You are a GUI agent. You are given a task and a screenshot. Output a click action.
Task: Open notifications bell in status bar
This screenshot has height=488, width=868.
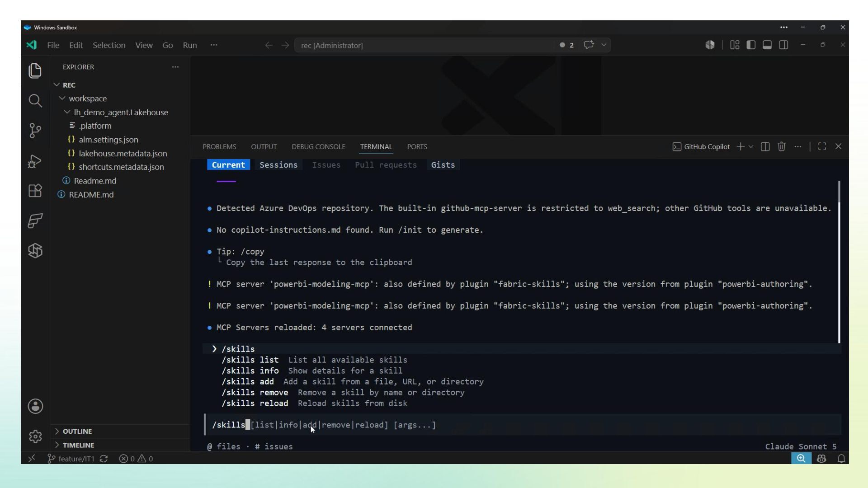tap(841, 459)
